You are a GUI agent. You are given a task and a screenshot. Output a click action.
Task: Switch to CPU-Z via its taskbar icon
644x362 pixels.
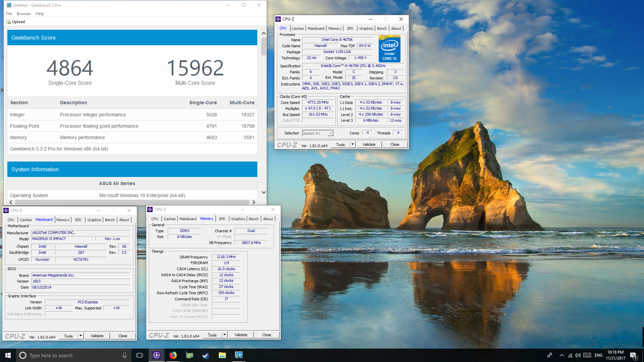coord(157,355)
